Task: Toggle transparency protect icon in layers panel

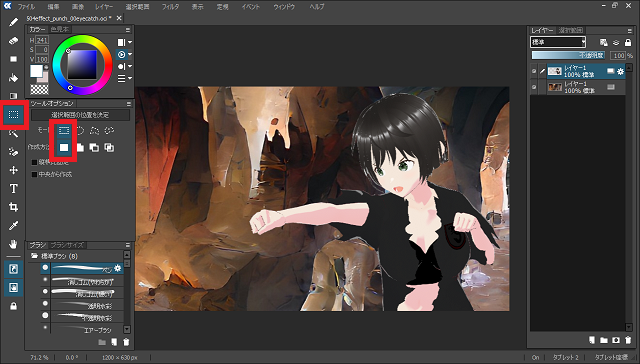Action: click(604, 42)
